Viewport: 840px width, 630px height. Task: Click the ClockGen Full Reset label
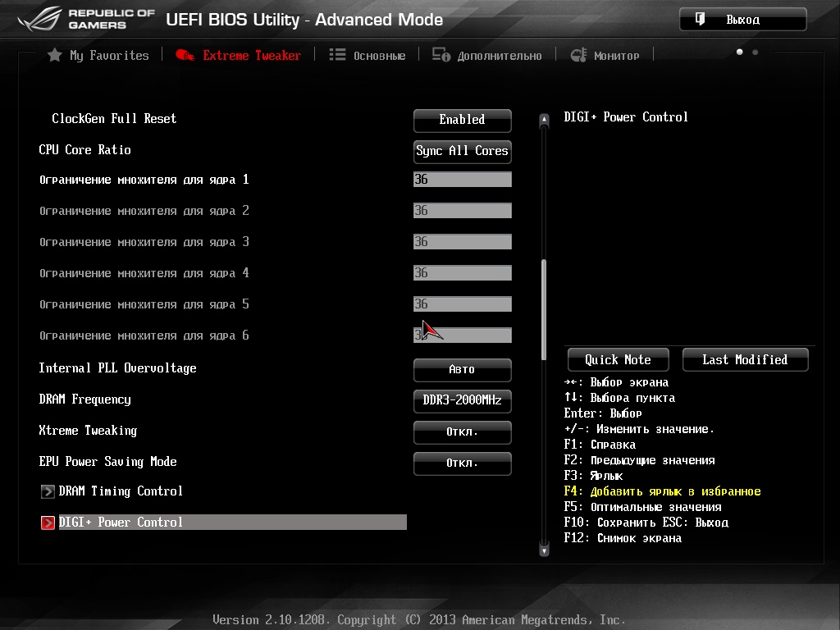114,118
